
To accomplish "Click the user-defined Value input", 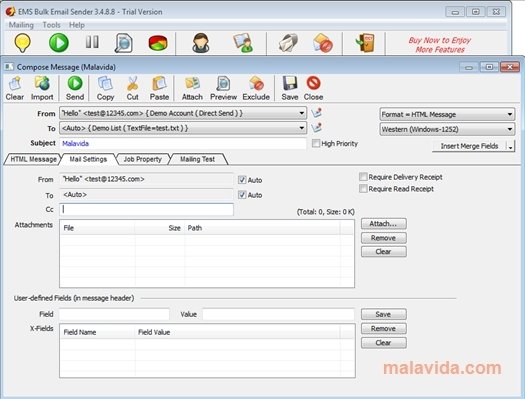I will (278, 314).
